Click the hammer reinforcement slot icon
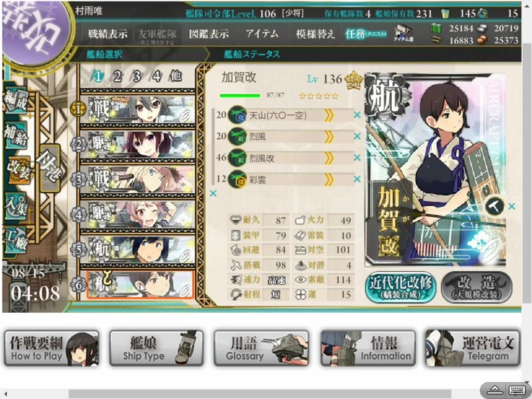Screen dimensions: 532x399 pyautogui.click(x=495, y=206)
